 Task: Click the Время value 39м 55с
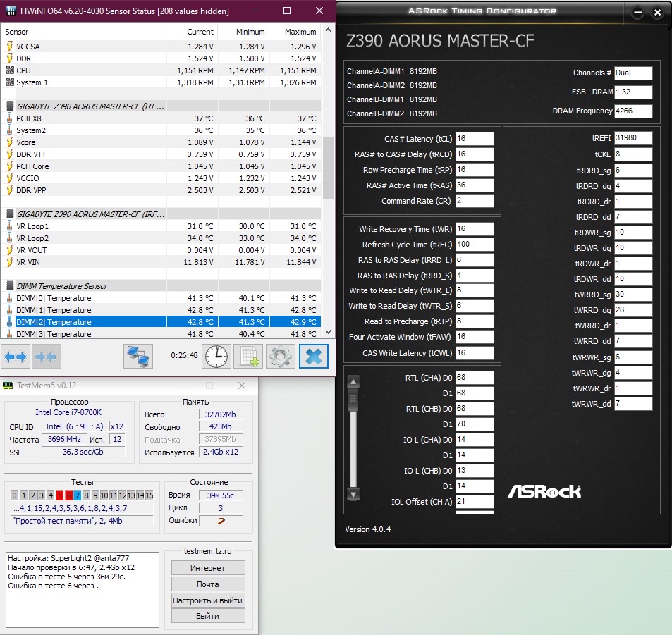(x=221, y=495)
